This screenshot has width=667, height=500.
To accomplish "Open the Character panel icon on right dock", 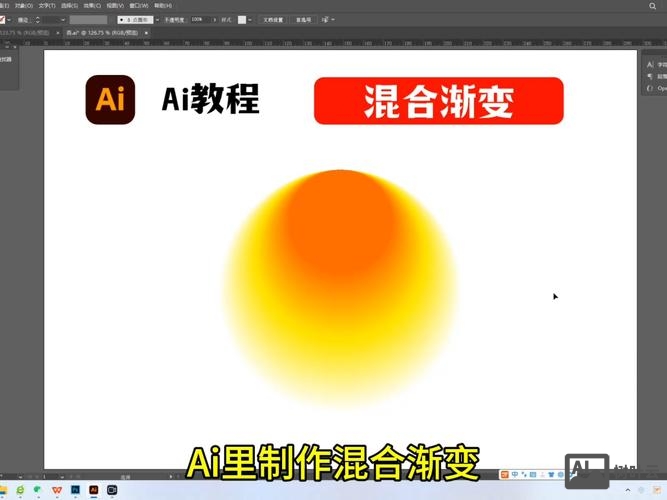I will click(650, 65).
